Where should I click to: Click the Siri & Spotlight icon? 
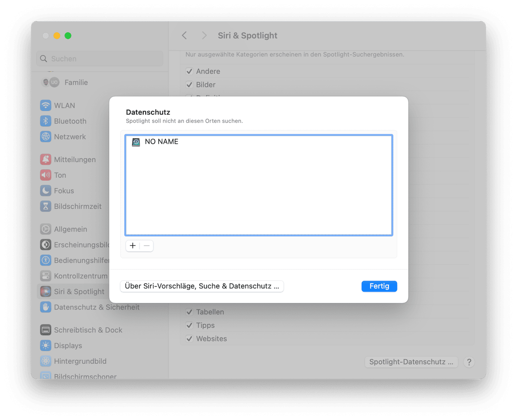(45, 292)
